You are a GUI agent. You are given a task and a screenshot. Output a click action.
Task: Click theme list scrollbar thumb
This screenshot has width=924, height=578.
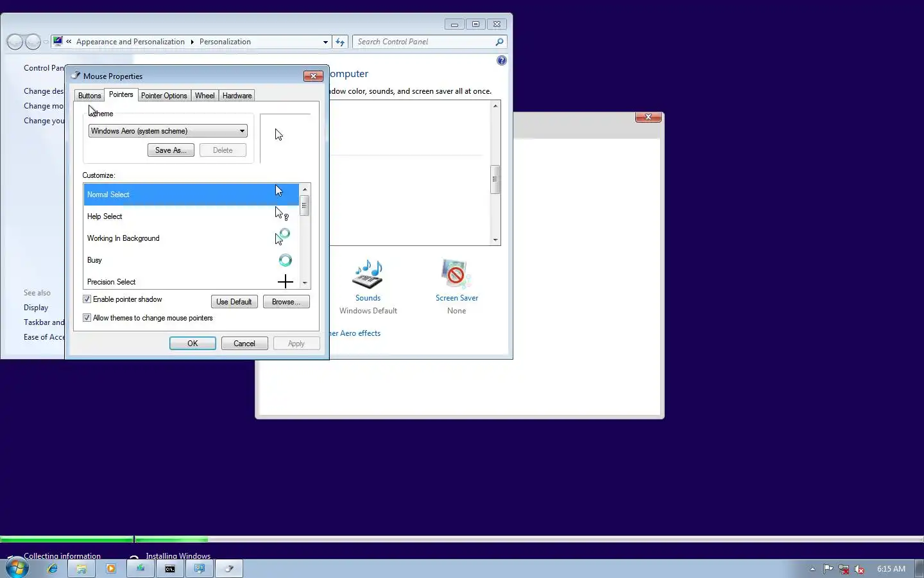pos(495,179)
